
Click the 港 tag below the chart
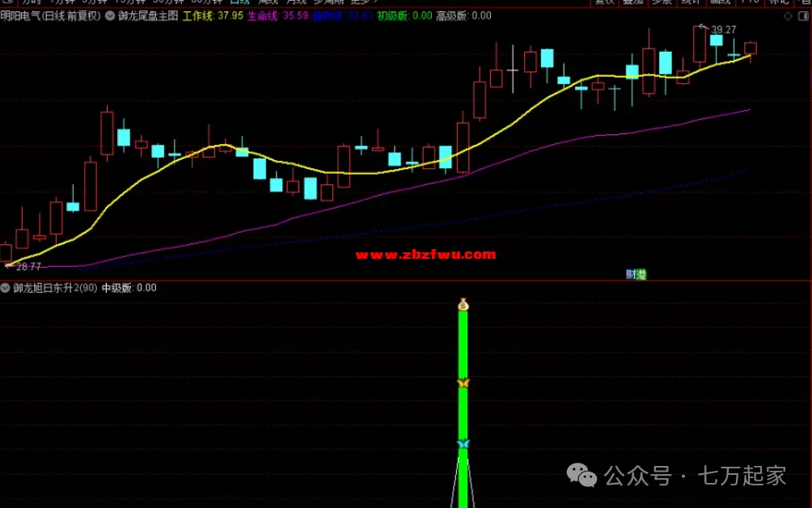tap(641, 274)
